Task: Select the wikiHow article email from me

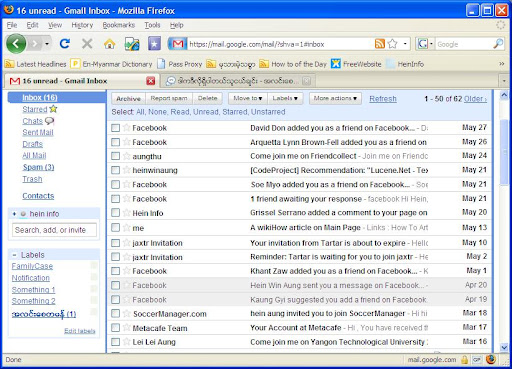Action: tap(115, 228)
